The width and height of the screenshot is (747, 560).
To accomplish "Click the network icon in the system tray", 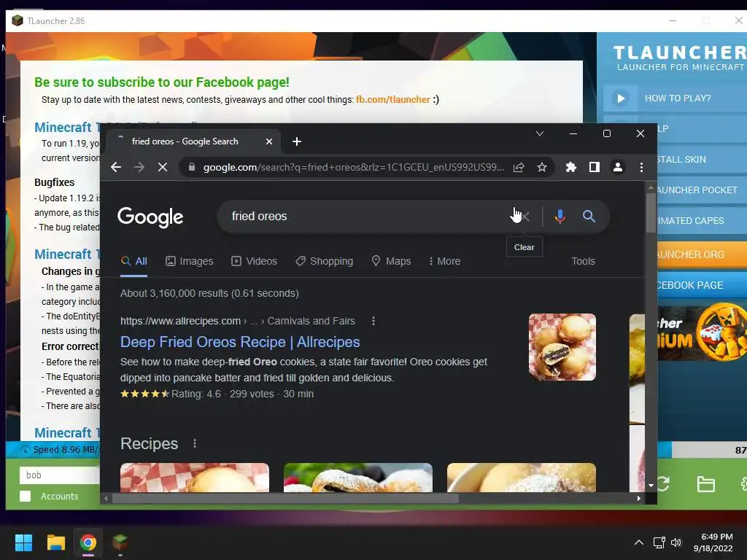I will coord(659,542).
